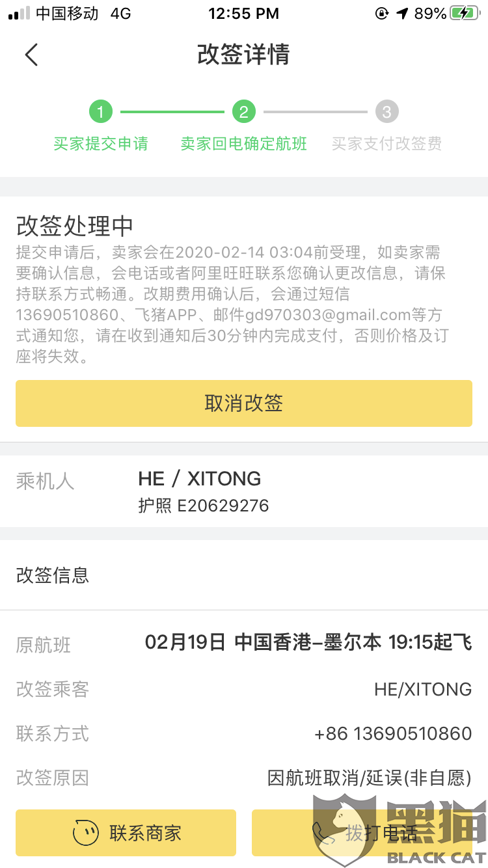
Task: Select the 买家提交申请 step label
Action: (101, 144)
